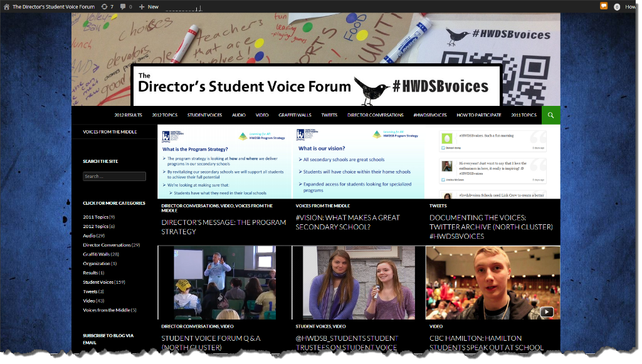
Task: Click the blackbird logo in header banner
Action: (x=372, y=88)
